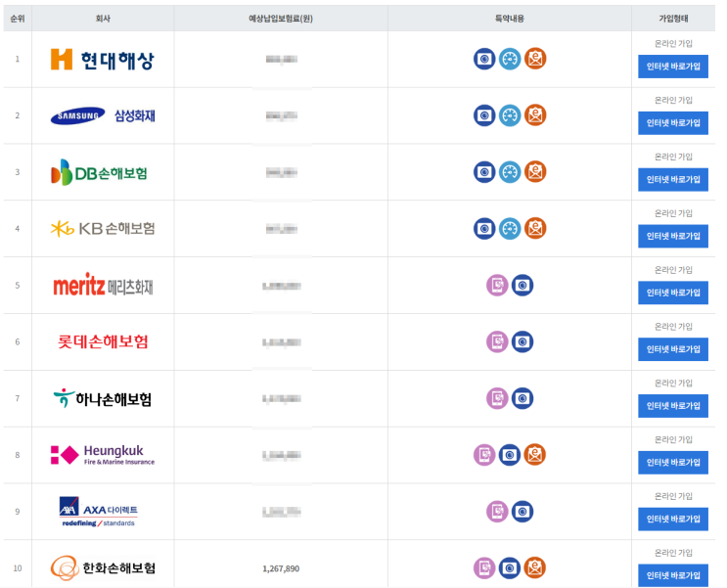This screenshot has width=727, height=588.
Task: Click the 예상납입보험료(원) column header
Action: pos(281,19)
